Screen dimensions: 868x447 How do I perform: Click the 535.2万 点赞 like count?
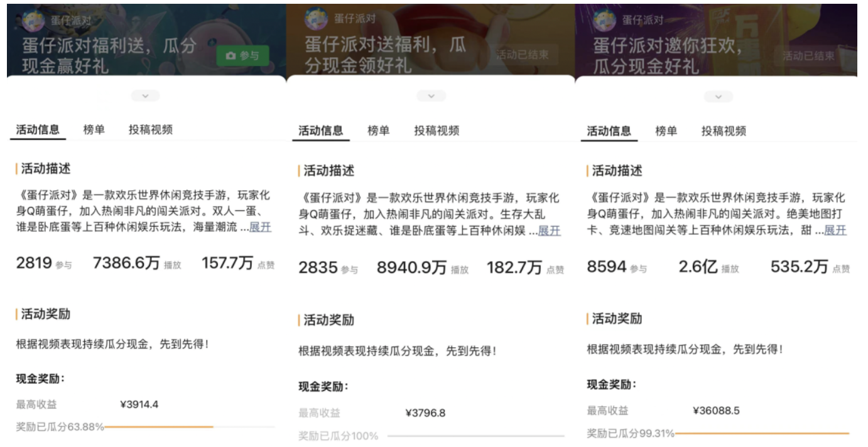(x=810, y=267)
